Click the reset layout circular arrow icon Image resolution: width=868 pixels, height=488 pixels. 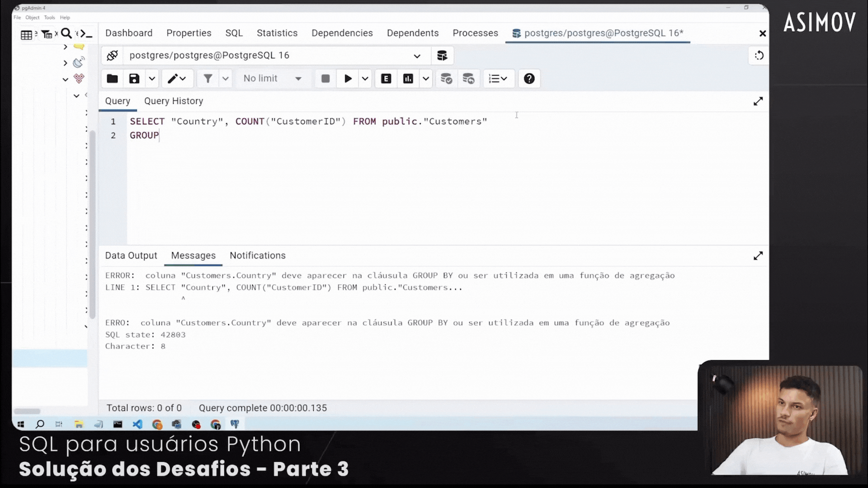pyautogui.click(x=759, y=56)
